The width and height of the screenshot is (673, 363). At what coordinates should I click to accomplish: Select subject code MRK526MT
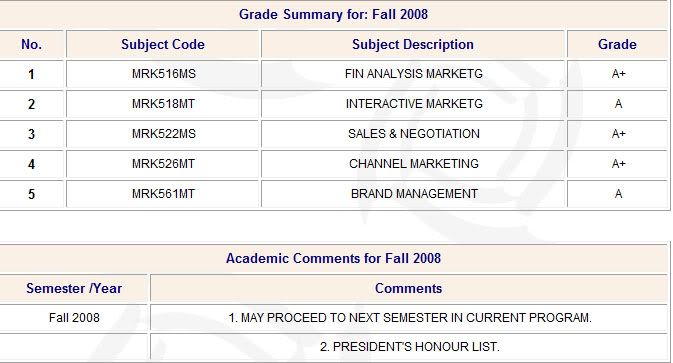(163, 164)
